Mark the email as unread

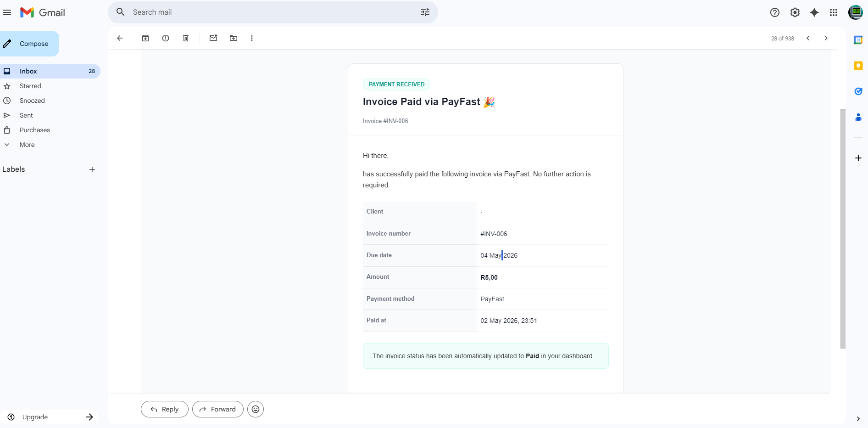point(213,38)
